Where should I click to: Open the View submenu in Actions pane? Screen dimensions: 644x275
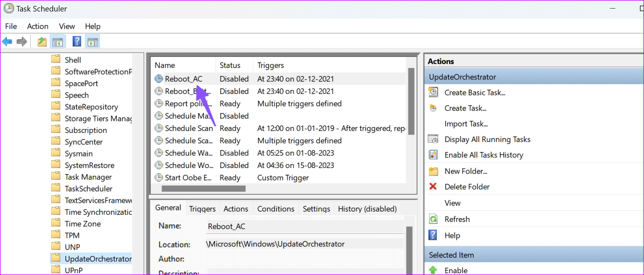point(453,203)
